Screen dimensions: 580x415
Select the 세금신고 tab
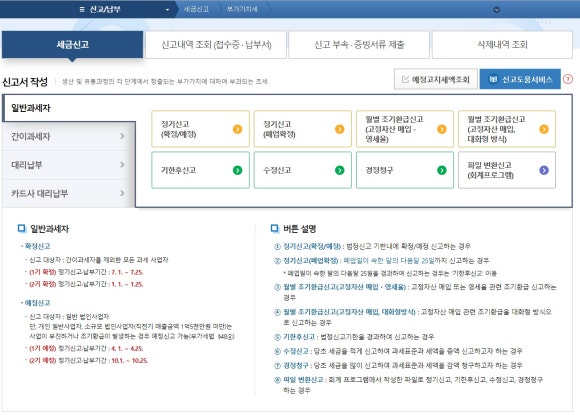tap(72, 44)
